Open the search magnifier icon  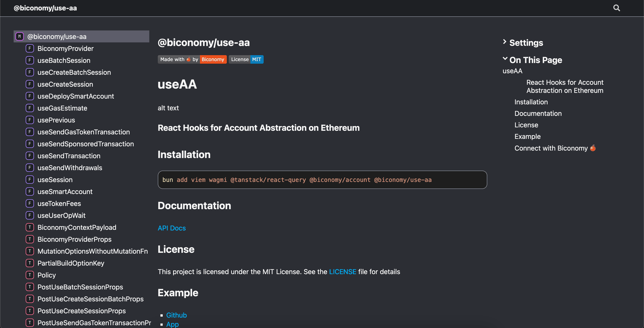pyautogui.click(x=617, y=8)
